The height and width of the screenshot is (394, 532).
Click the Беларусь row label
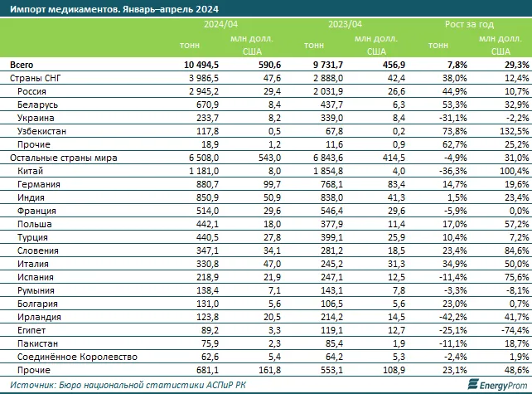pyautogui.click(x=37, y=105)
